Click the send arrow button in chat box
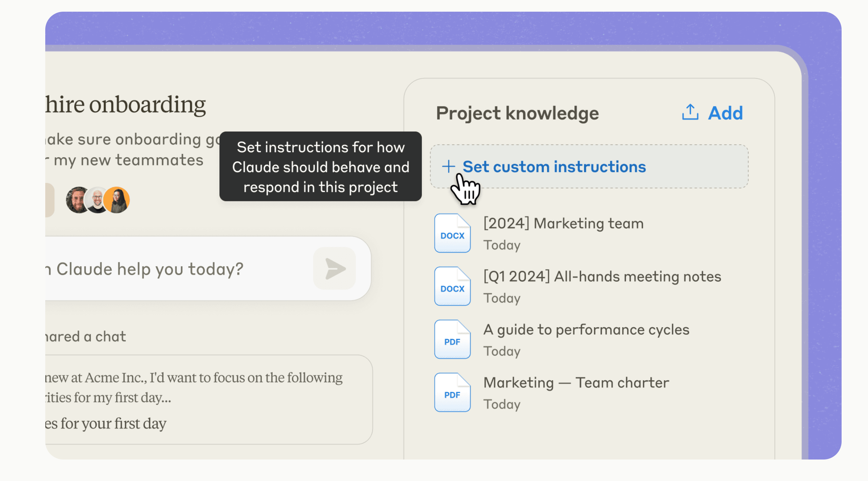Screen dimensions: 868x481 click(334, 268)
